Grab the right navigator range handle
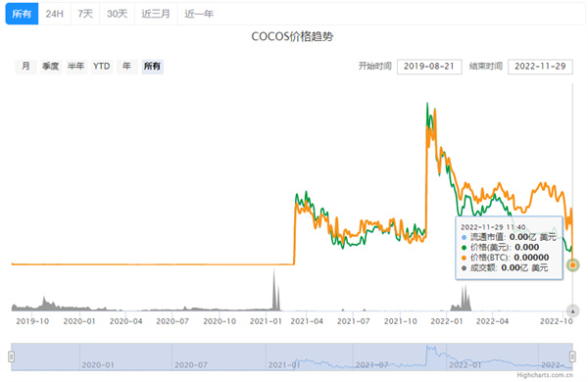This screenshot has height=382, width=588. [x=572, y=357]
